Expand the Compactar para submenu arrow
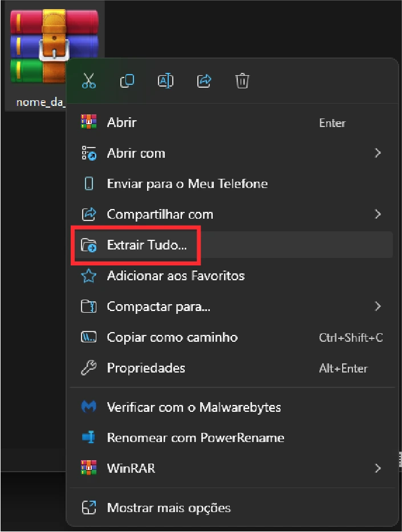The width and height of the screenshot is (402, 532). click(x=377, y=306)
